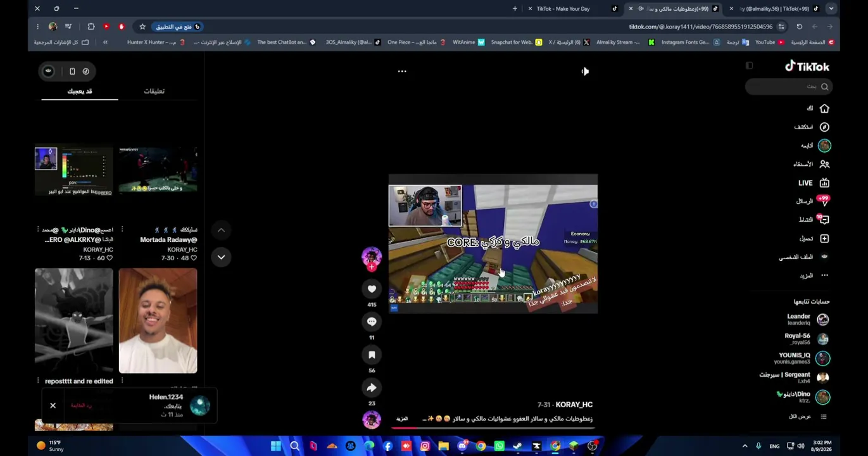
Task: Open the Chrome extensions puzzle icon
Action: tap(91, 27)
